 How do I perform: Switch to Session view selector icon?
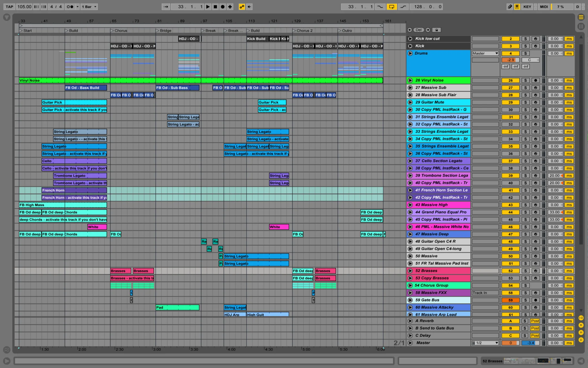tap(581, 26)
